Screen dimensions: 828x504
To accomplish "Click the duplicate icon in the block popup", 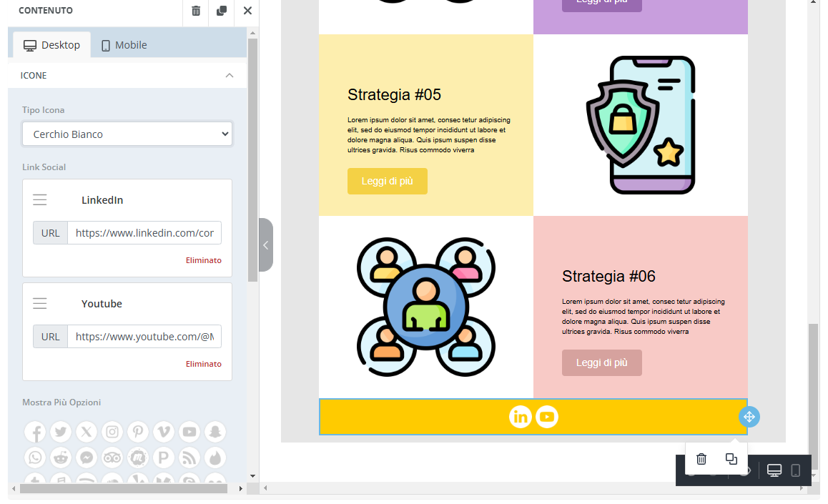I will (x=731, y=459).
